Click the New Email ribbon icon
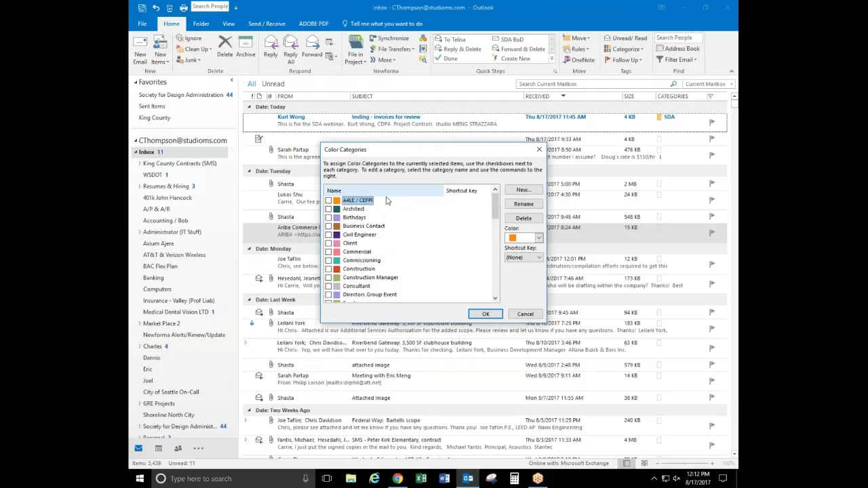 point(140,49)
